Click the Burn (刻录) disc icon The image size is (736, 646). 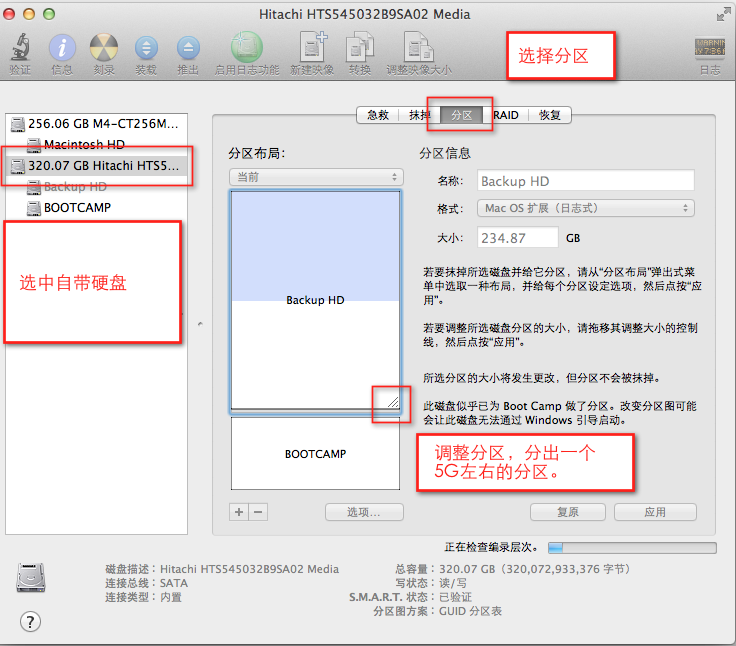click(x=104, y=47)
